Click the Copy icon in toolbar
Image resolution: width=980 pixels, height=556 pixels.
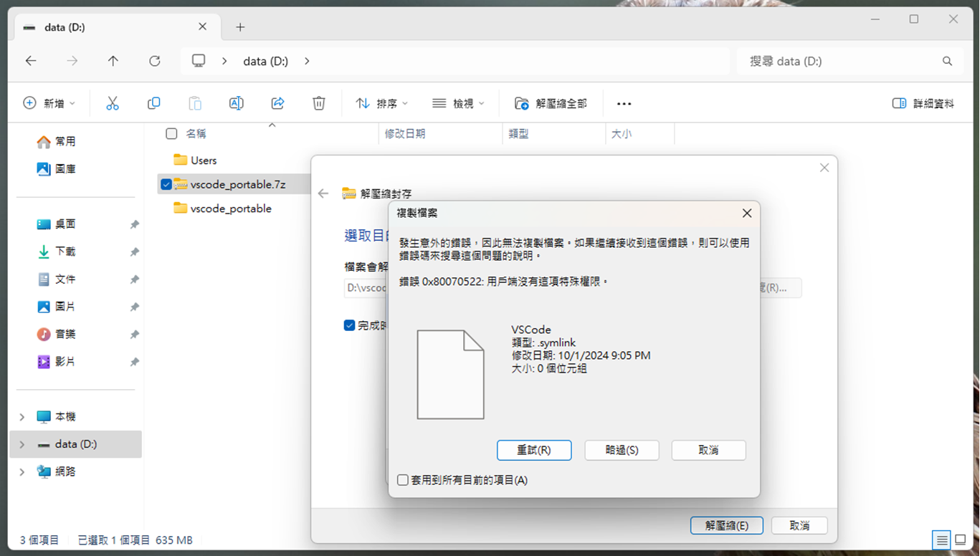click(153, 103)
